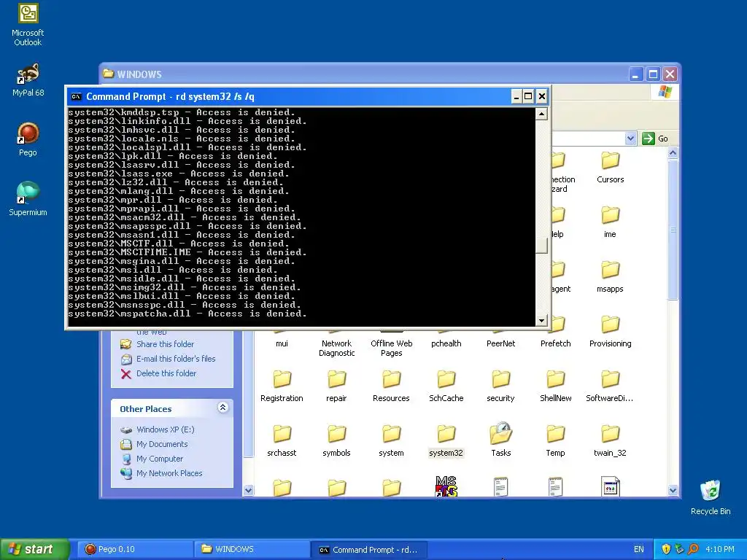Viewport: 747px width, 560px height.
Task: Select the PeerNet folder label
Action: (500, 344)
